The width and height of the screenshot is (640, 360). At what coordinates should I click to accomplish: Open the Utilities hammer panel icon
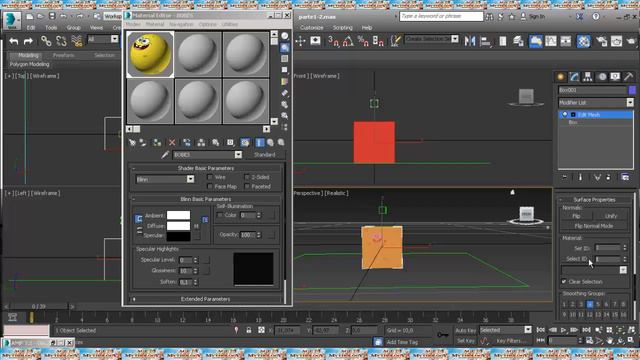coord(629,77)
